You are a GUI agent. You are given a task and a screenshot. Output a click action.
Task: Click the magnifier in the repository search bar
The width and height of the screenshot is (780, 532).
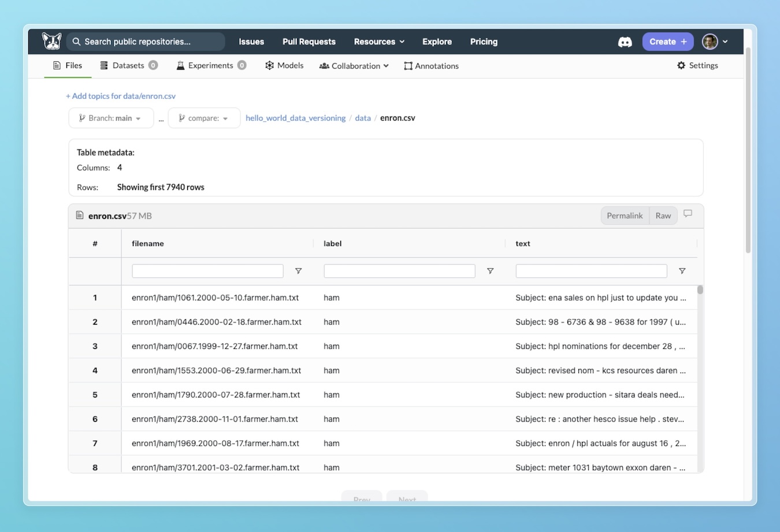point(76,41)
